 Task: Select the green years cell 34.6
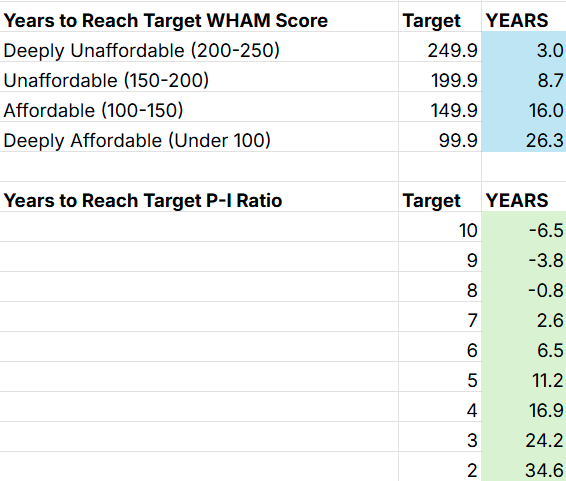[524, 466]
